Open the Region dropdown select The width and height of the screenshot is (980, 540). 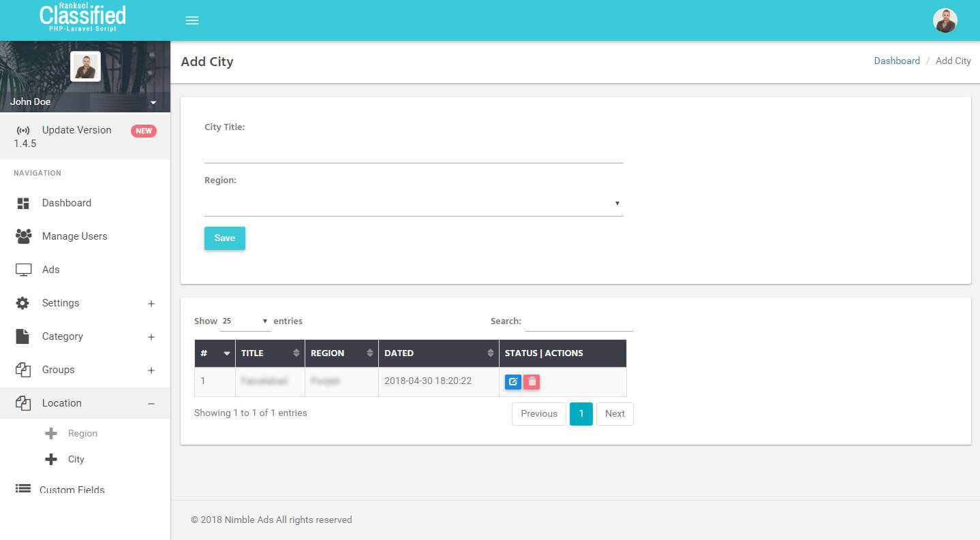[414, 204]
